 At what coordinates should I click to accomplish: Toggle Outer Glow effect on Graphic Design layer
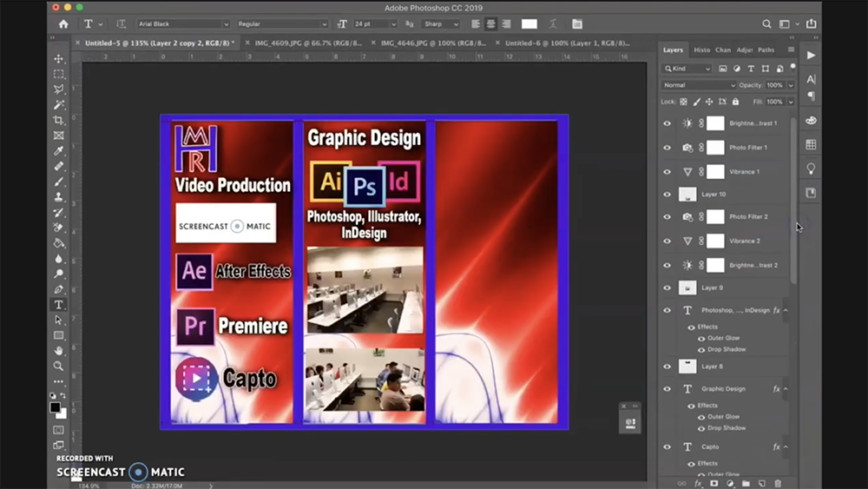(701, 417)
